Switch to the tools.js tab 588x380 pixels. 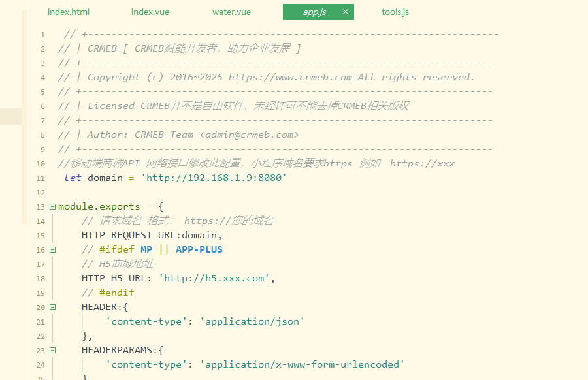(x=395, y=12)
